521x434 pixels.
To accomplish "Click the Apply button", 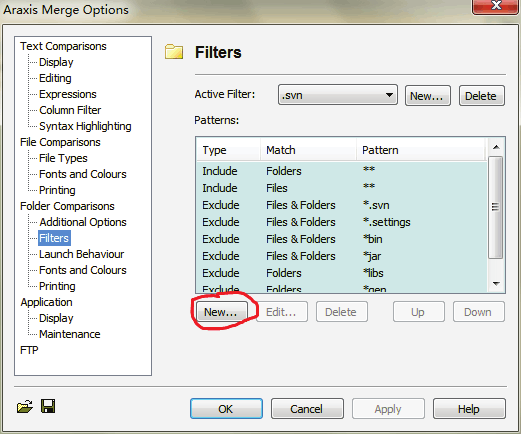I will (x=388, y=408).
